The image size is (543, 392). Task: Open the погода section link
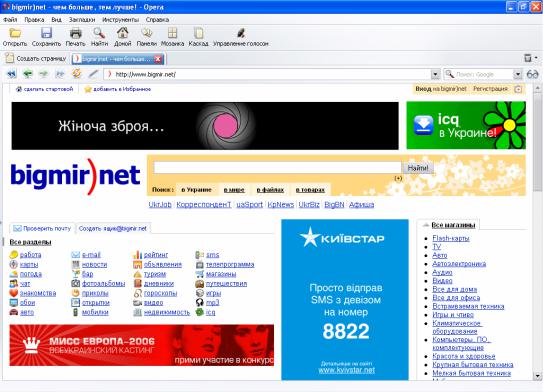coord(30,274)
